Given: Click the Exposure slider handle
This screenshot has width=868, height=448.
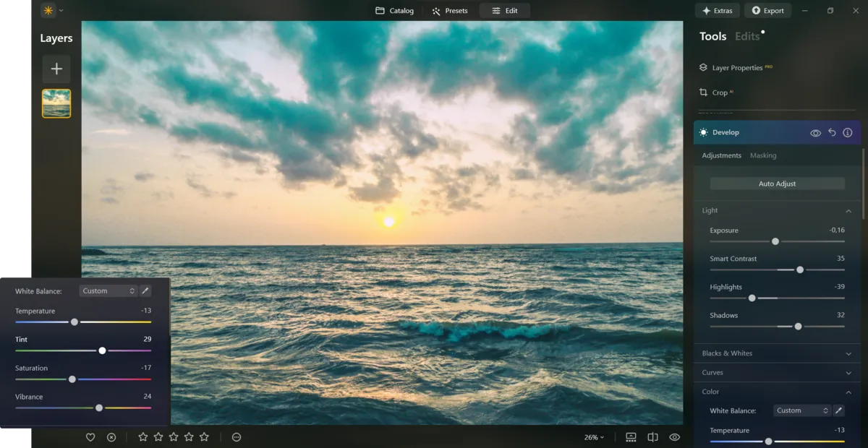Looking at the screenshot, I should pos(775,241).
